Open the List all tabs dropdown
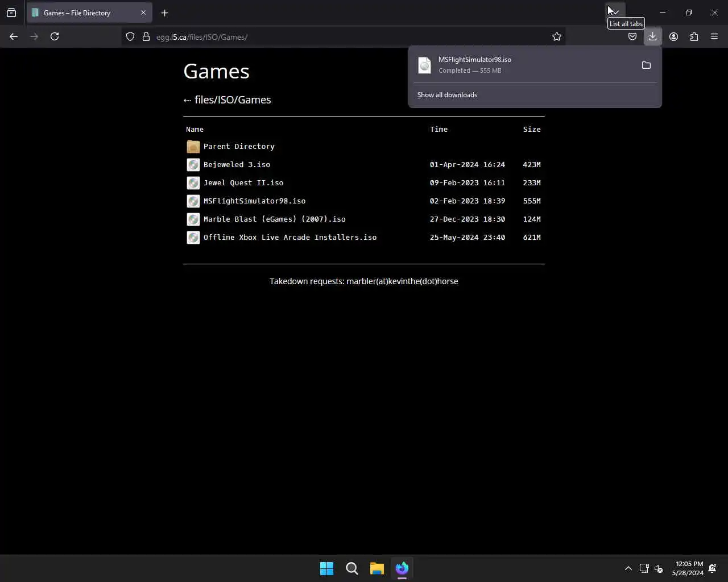728x582 pixels. [615, 12]
